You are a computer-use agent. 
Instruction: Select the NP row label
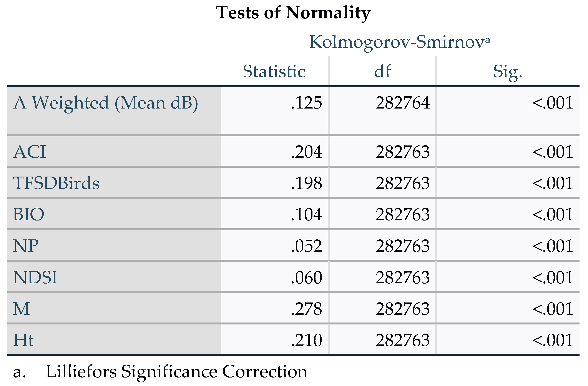click(26, 246)
